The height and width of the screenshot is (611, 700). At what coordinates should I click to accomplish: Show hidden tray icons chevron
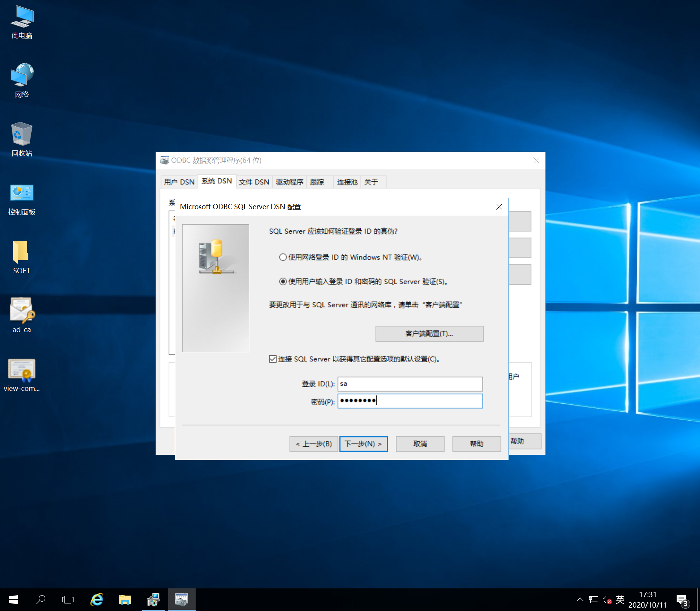pyautogui.click(x=580, y=600)
